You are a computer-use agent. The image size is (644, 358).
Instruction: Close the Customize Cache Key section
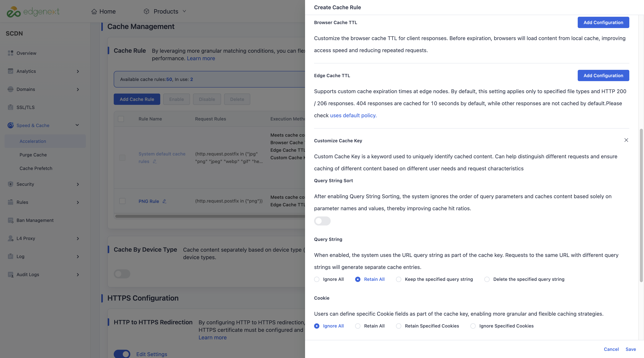[x=626, y=140]
